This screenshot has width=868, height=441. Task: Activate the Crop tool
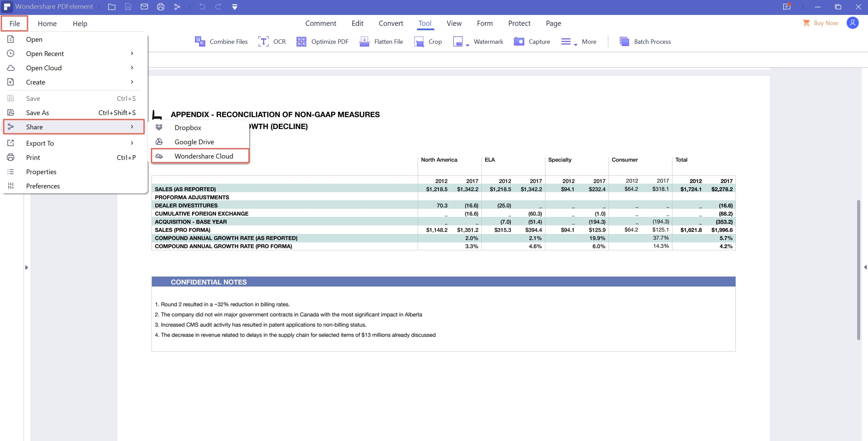pos(428,41)
